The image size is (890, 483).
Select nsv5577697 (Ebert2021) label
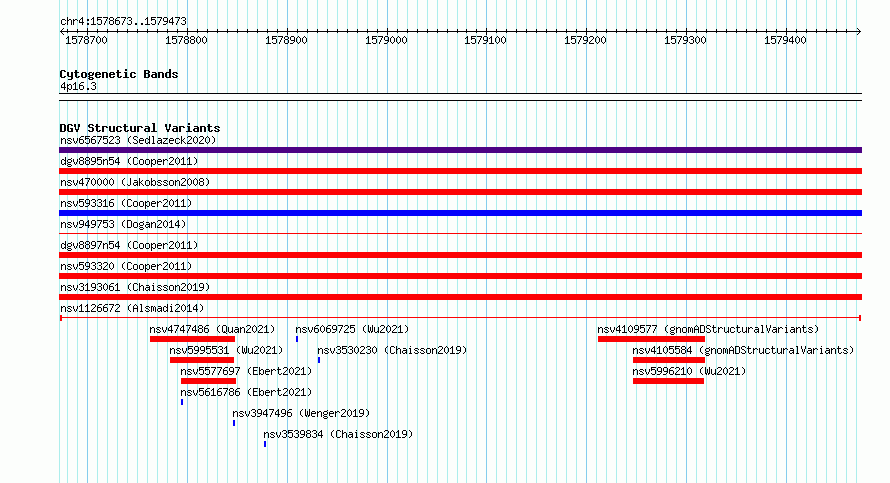pos(246,371)
